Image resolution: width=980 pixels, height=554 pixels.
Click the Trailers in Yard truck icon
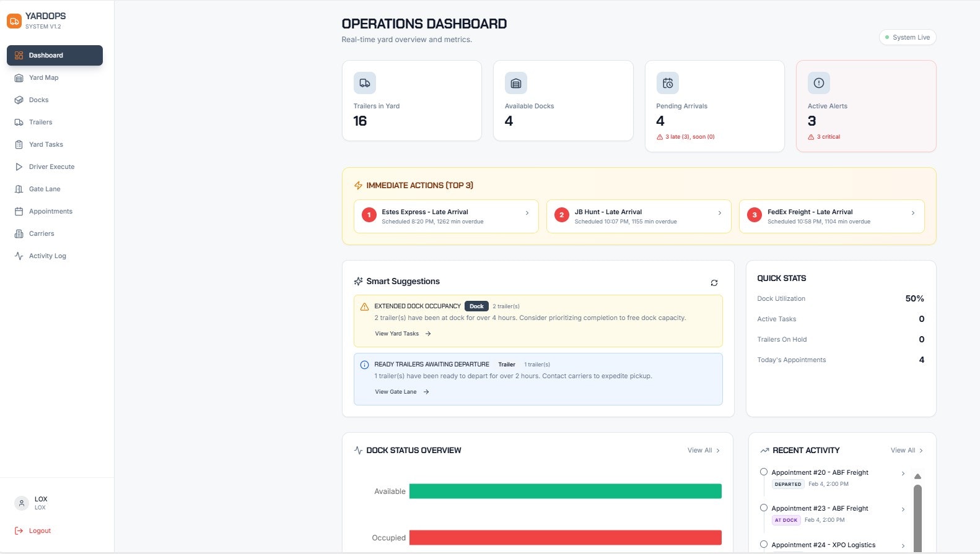pos(365,83)
